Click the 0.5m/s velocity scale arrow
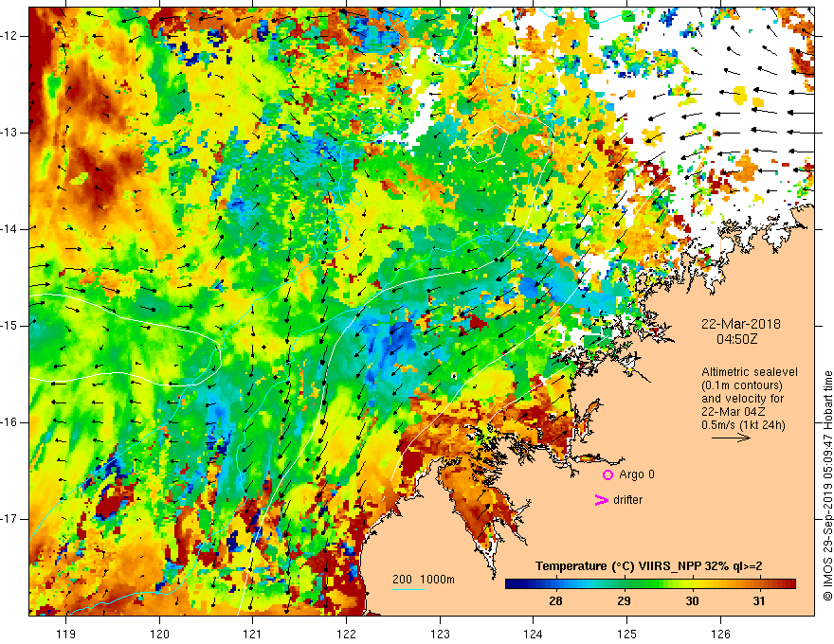This screenshot has height=644, width=834. click(731, 438)
